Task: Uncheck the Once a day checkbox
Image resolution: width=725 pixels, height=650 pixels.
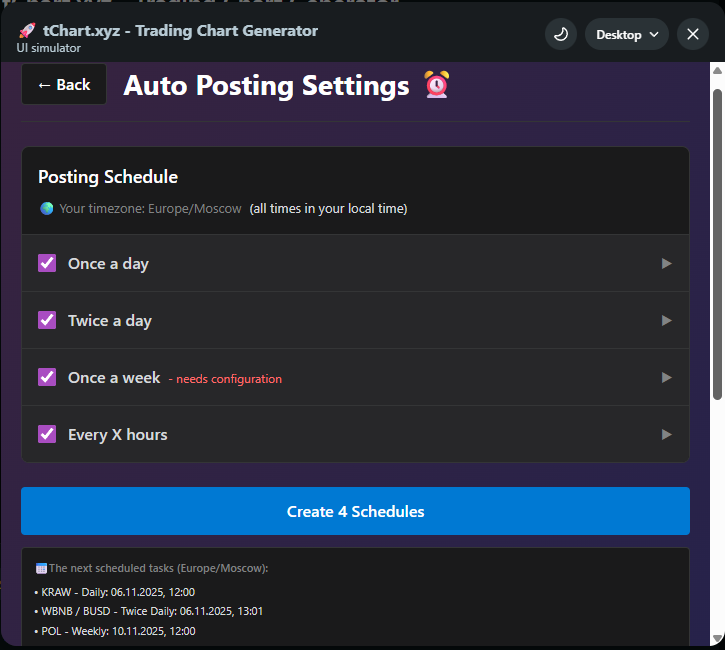Action: pyautogui.click(x=47, y=263)
